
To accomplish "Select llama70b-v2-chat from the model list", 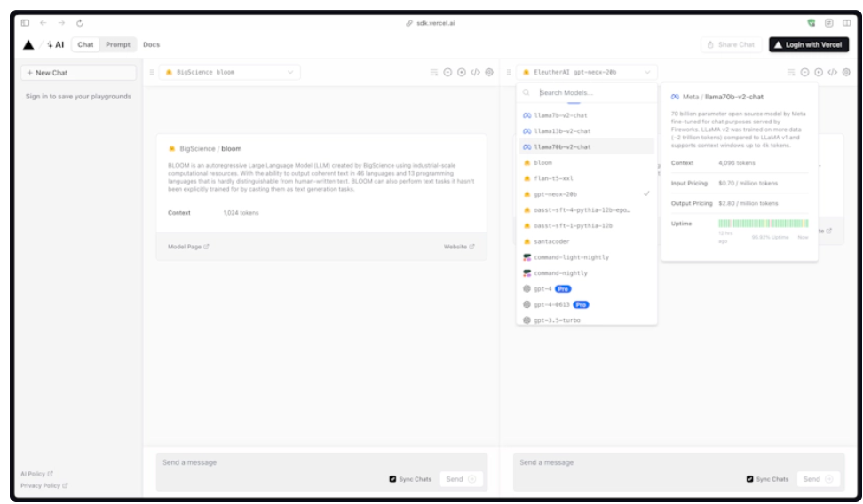I will click(587, 147).
